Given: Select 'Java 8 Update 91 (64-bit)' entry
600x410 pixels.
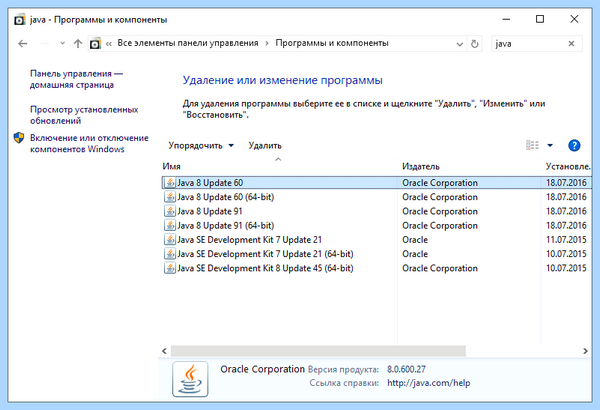Looking at the screenshot, I should tap(225, 225).
